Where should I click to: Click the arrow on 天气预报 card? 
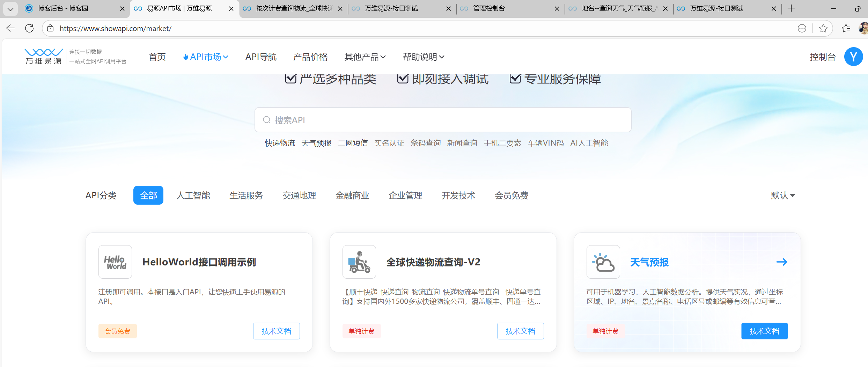782,262
